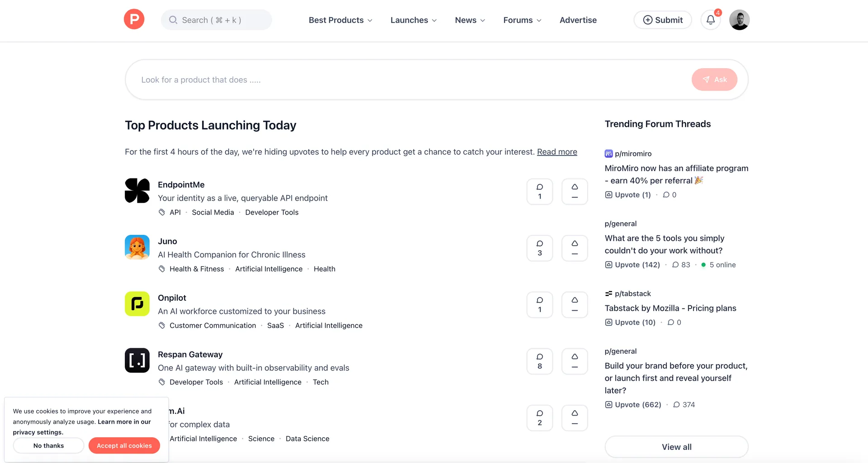Focus the top Search field
Viewport: 868px width, 463px height.
pos(217,20)
